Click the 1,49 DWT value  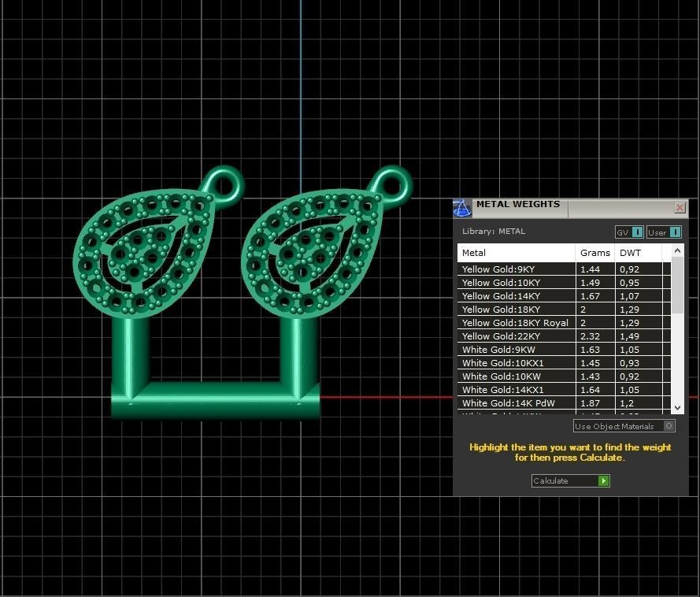(x=629, y=336)
